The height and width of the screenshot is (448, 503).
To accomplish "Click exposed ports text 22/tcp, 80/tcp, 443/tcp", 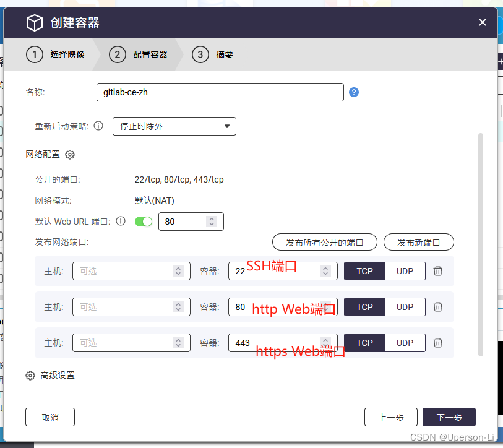I will click(x=179, y=179).
